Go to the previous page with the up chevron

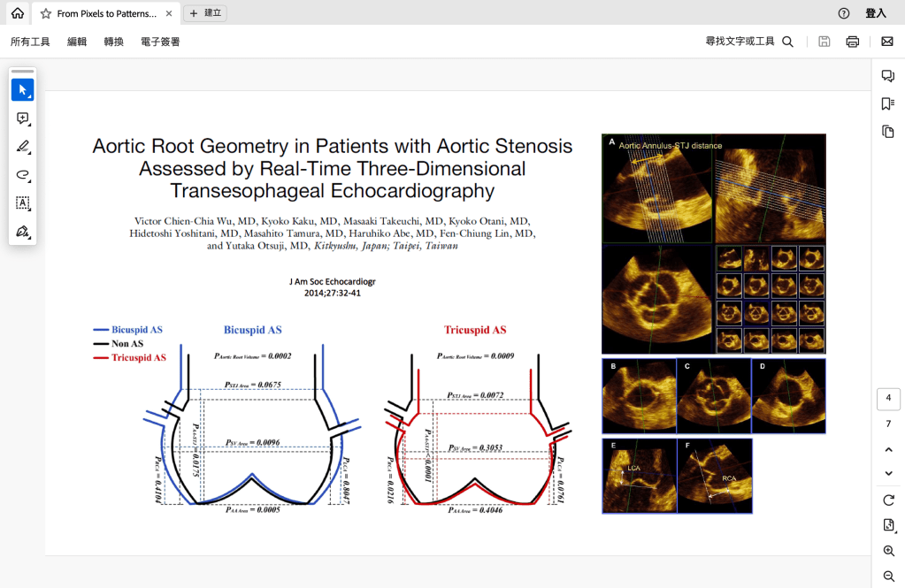pos(888,450)
